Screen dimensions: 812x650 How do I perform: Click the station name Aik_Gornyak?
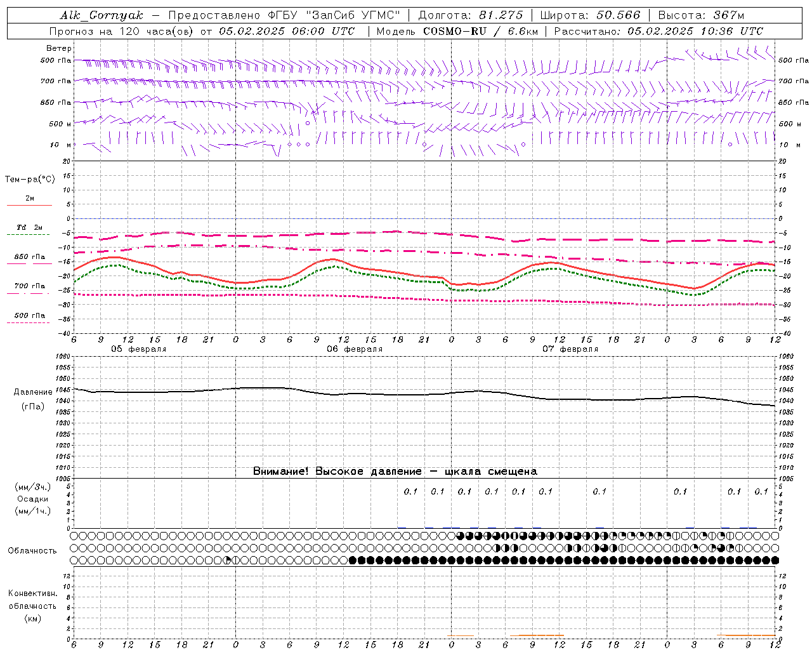(101, 15)
